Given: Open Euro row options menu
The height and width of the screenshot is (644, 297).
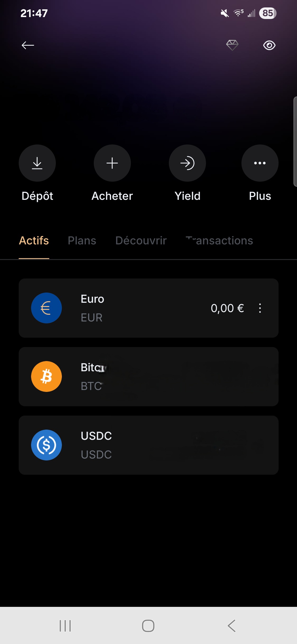Looking at the screenshot, I should coord(260,308).
